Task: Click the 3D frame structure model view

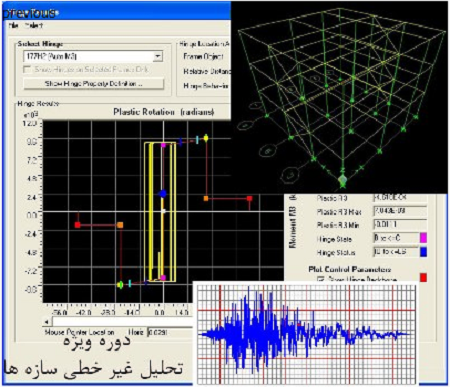Action: (x=339, y=97)
